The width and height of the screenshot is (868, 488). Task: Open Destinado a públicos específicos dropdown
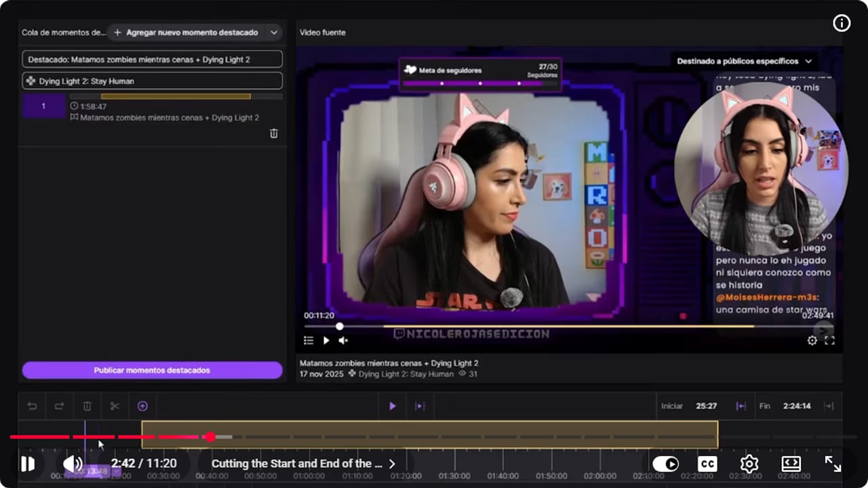[x=744, y=61]
